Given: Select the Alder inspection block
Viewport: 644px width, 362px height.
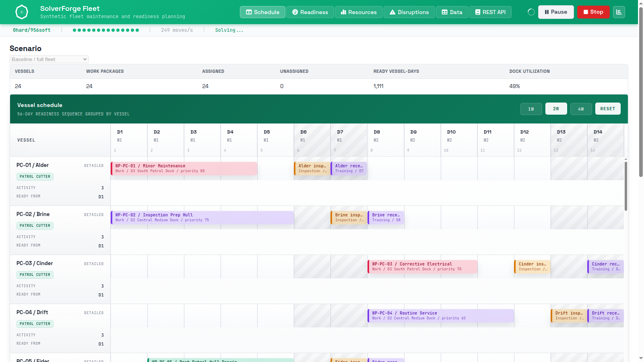Looking at the screenshot, I should point(312,169).
